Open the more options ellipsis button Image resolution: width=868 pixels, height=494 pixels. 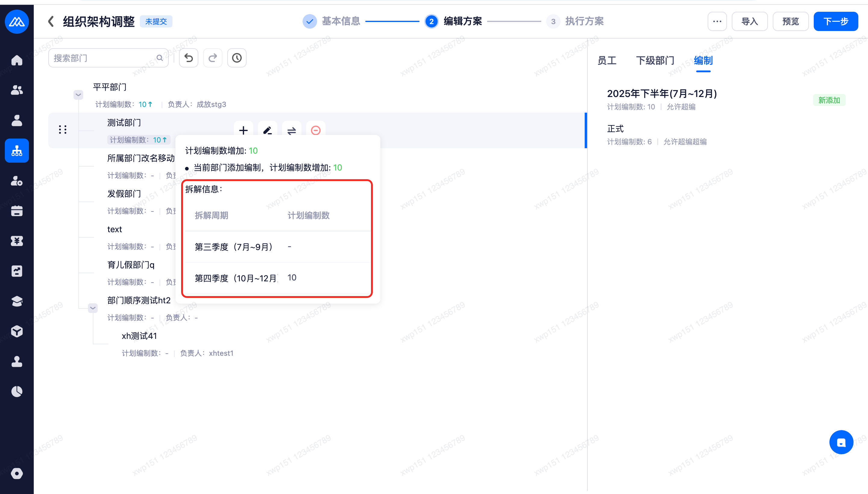click(x=717, y=21)
